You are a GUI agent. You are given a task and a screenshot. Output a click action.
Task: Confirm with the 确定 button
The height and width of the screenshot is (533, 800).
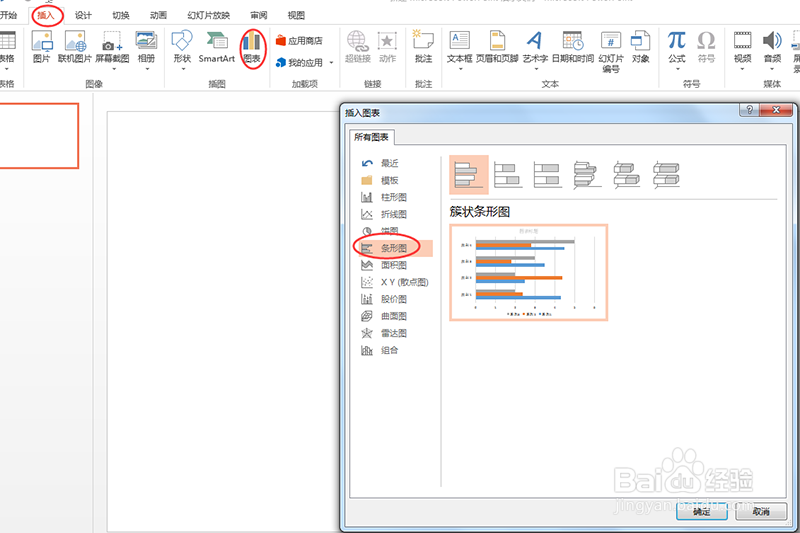(x=702, y=511)
